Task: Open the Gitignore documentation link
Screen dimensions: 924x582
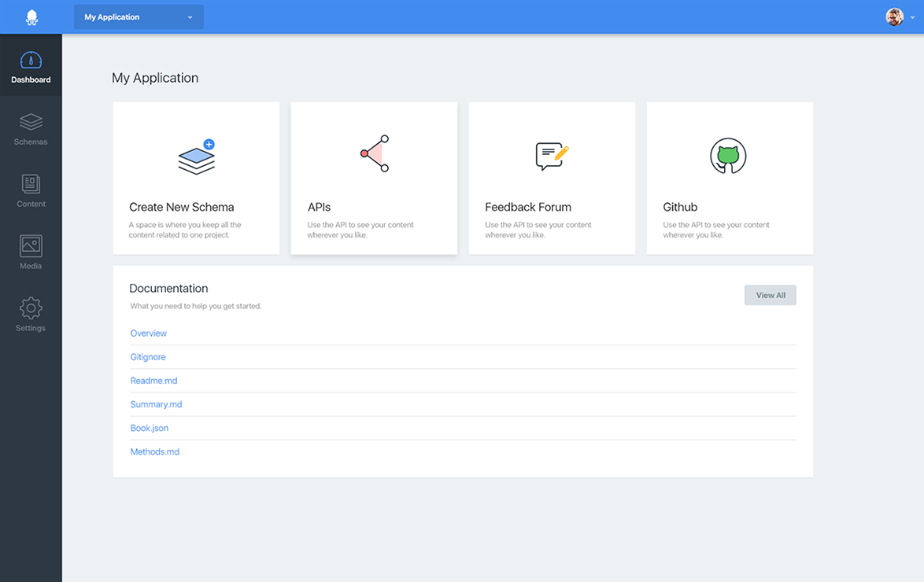Action: (x=148, y=357)
